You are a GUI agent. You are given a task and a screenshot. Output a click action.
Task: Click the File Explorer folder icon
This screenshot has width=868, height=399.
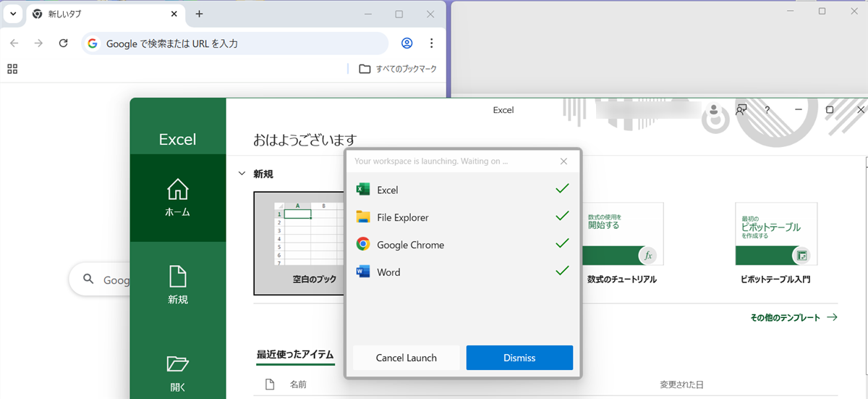click(x=363, y=217)
